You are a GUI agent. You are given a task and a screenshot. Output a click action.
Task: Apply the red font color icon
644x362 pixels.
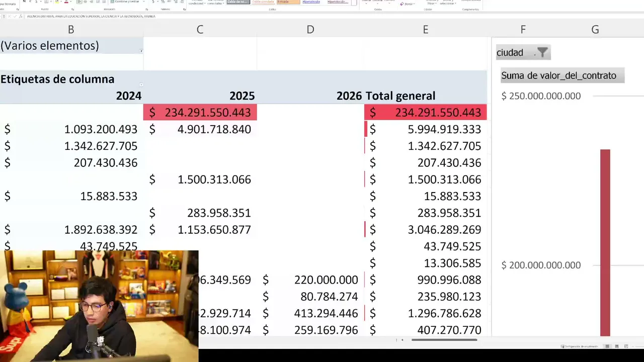pos(67,2)
